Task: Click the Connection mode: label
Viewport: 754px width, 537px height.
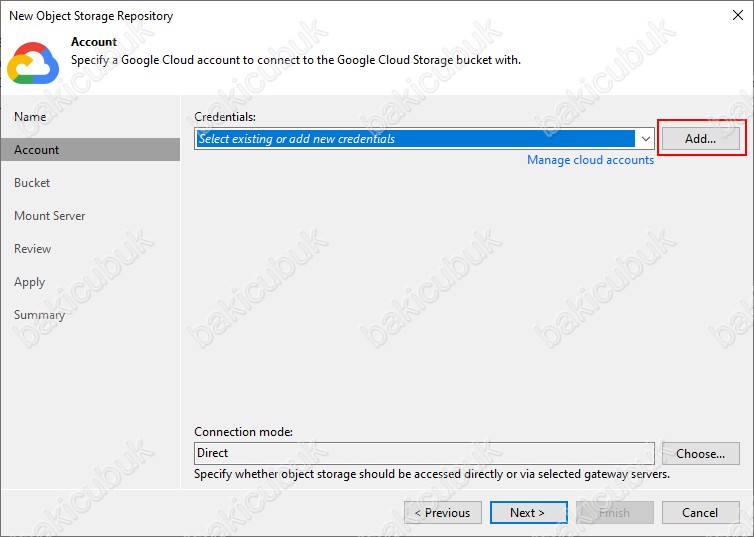Action: coord(243,432)
